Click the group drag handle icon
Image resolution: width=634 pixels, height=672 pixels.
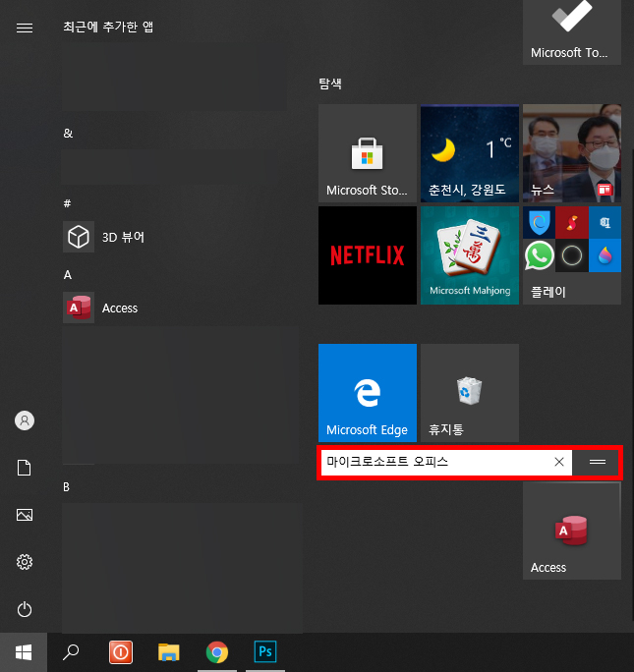[x=597, y=462]
